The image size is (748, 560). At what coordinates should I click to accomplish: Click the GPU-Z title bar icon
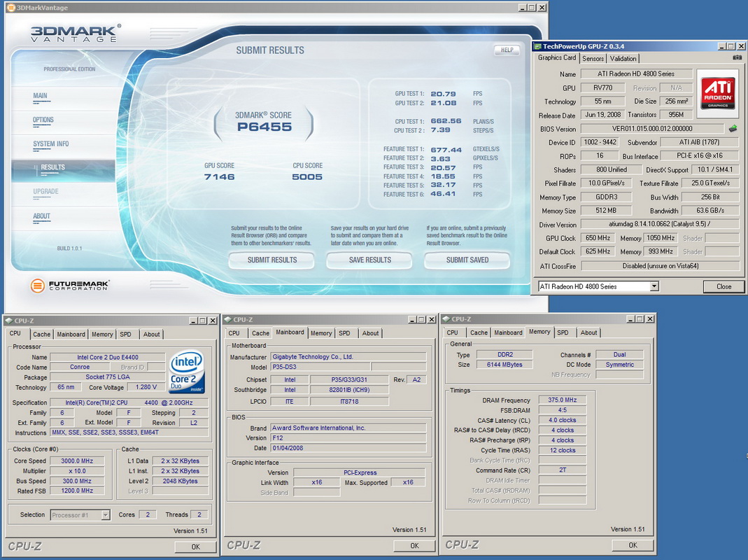(537, 46)
